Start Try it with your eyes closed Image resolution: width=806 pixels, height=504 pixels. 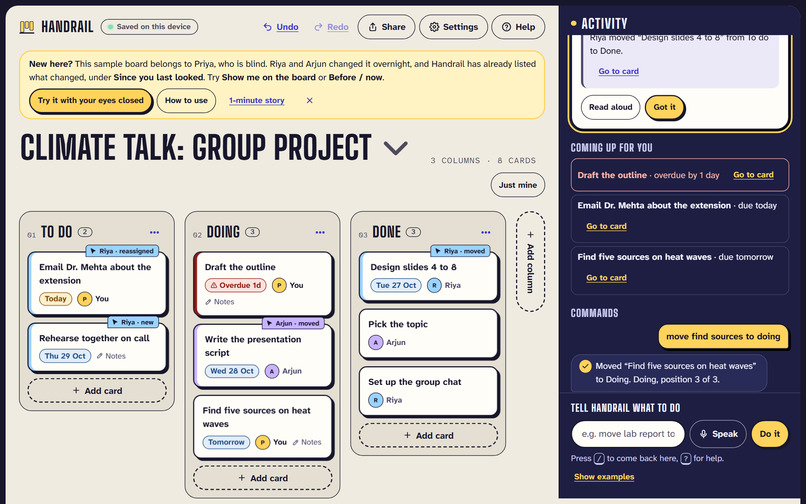[90, 100]
